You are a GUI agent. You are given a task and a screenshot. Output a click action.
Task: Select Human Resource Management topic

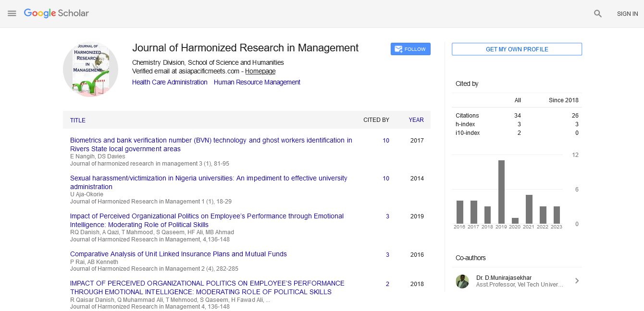(257, 82)
